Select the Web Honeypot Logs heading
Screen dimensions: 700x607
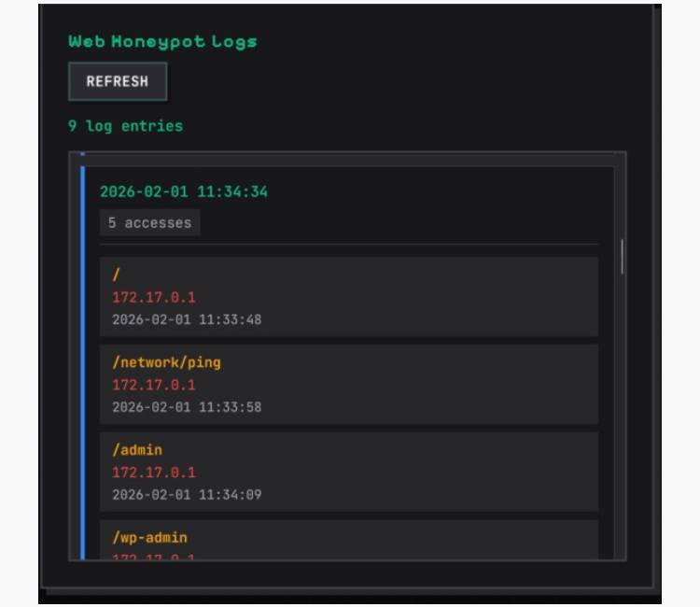pos(162,41)
